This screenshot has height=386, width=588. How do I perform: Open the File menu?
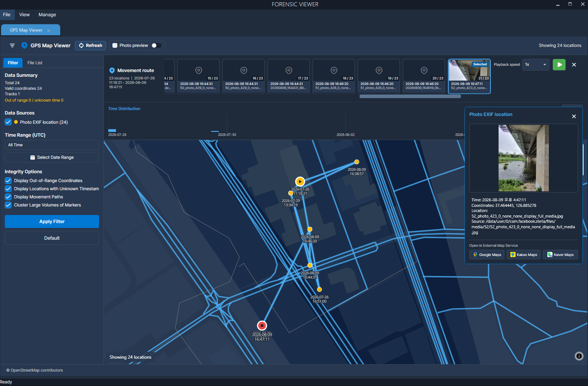point(7,15)
